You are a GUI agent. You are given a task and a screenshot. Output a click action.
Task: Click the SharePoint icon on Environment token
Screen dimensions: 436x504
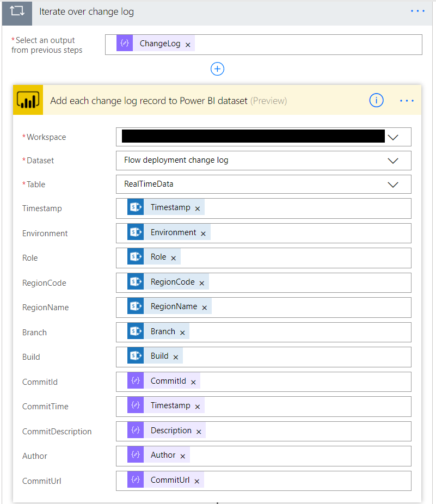[136, 232]
